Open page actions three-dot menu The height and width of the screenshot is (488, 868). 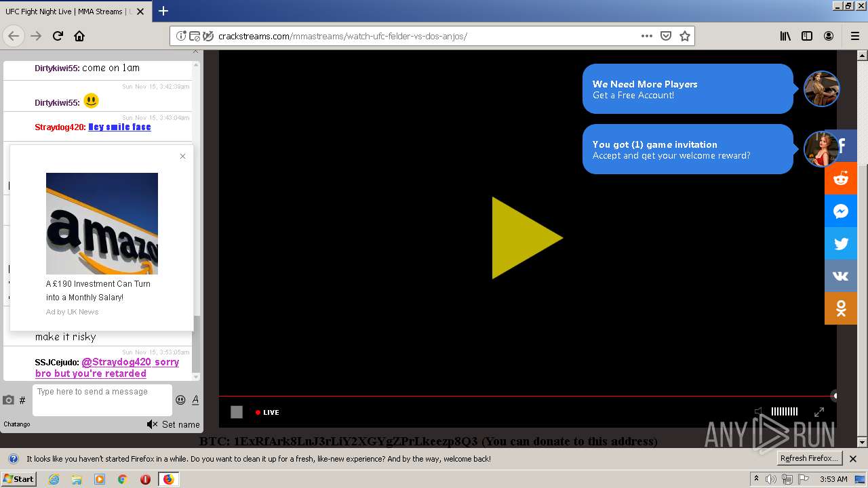tap(647, 36)
